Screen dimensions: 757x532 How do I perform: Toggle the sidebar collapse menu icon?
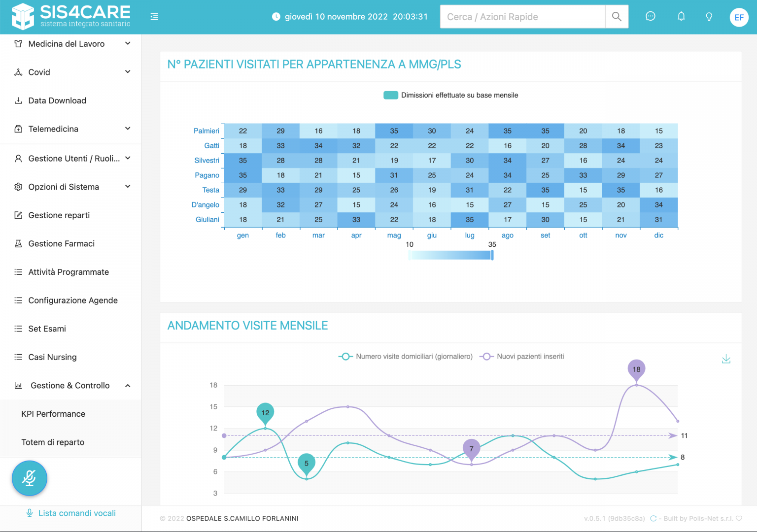point(154,17)
